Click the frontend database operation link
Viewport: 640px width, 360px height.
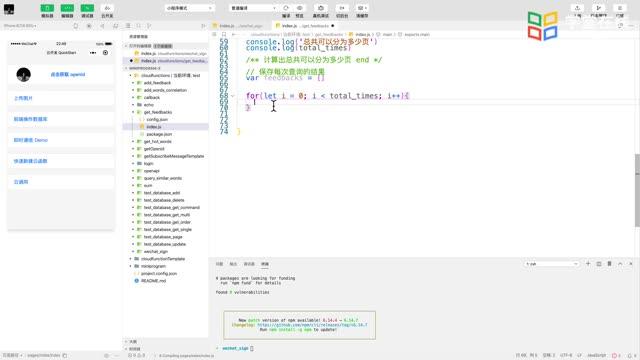[31, 119]
